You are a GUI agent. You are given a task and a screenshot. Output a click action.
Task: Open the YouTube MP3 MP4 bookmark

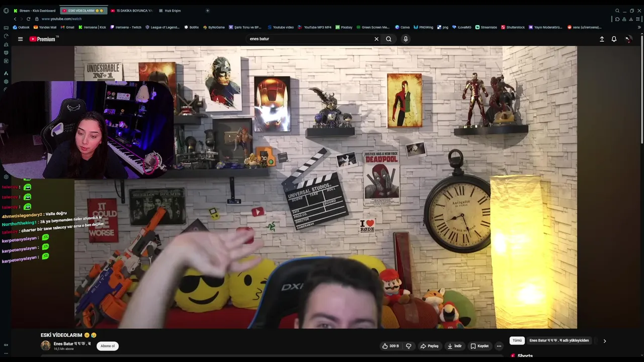click(314, 27)
